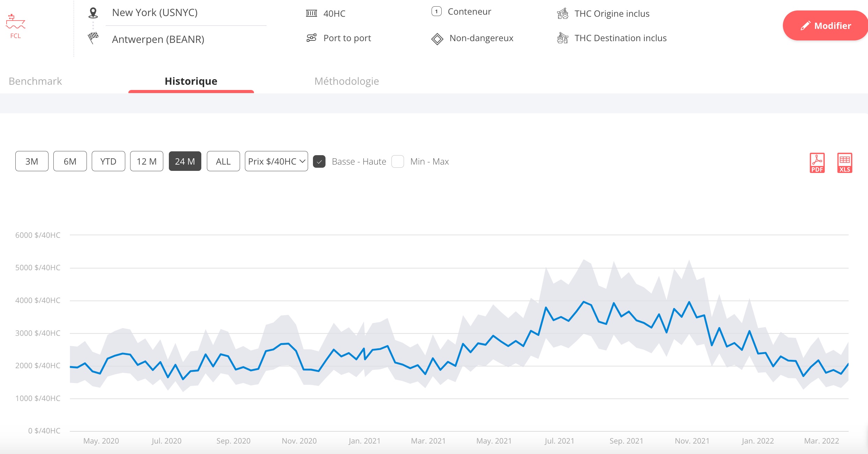Click the Basse - Haute label

point(359,161)
